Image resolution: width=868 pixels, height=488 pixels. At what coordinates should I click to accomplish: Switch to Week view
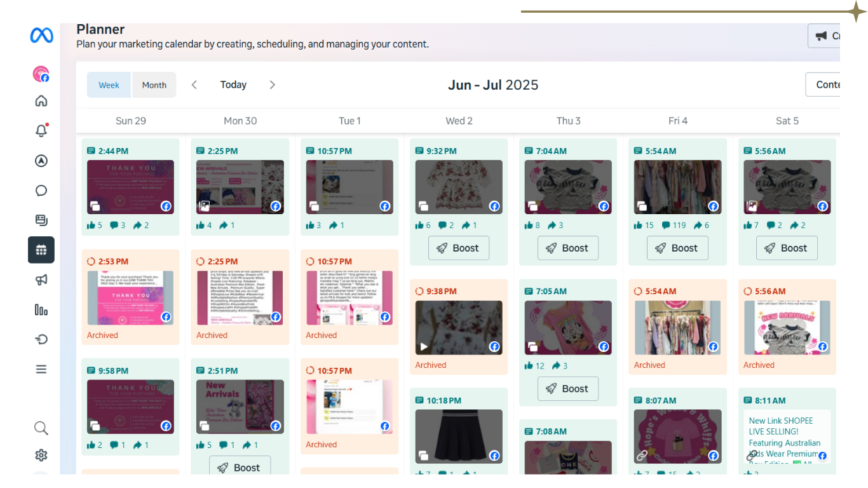pyautogui.click(x=109, y=85)
